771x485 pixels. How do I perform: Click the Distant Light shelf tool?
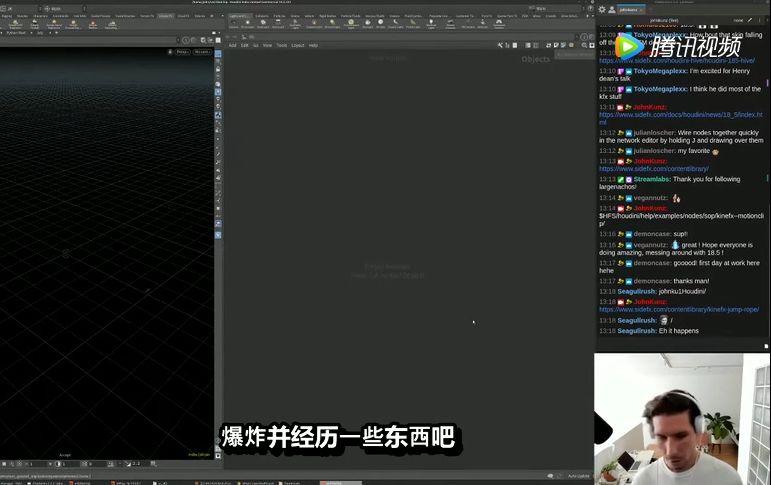pos(332,23)
